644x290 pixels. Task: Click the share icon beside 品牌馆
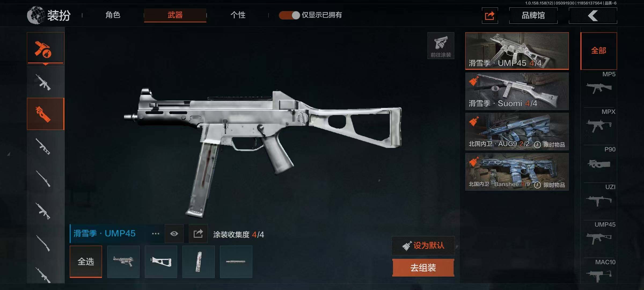[x=490, y=16]
